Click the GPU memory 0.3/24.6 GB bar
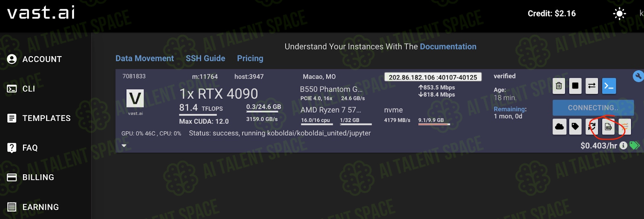The width and height of the screenshot is (644, 219). click(264, 107)
